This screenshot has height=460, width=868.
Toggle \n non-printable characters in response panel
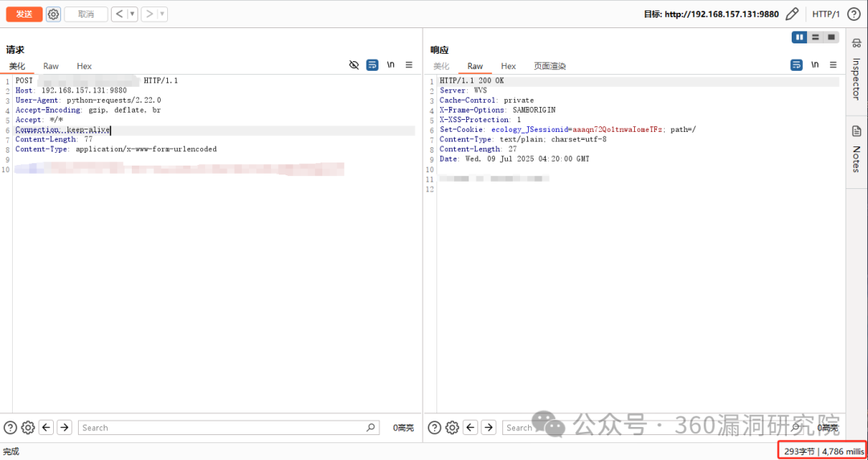click(x=814, y=65)
